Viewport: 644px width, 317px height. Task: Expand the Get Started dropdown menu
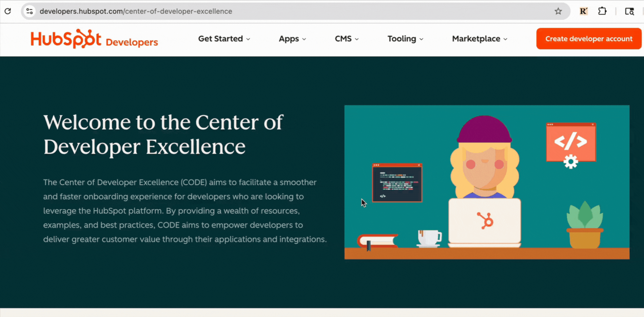[x=224, y=39]
